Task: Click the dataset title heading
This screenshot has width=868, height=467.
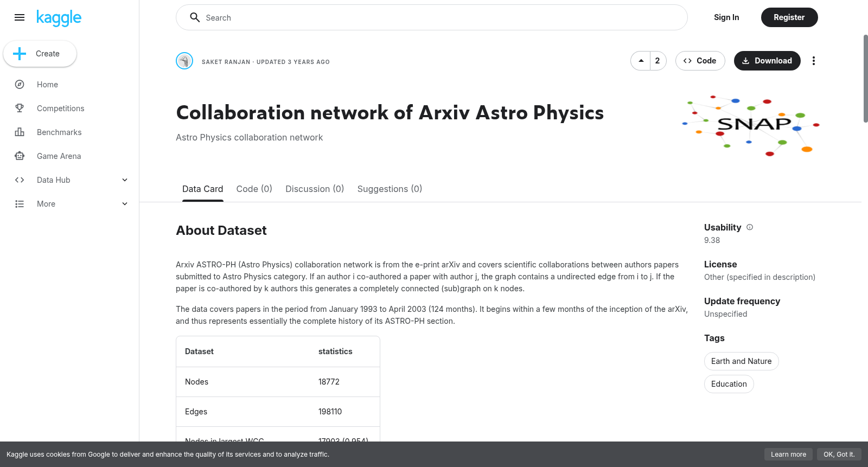Action: [390, 113]
